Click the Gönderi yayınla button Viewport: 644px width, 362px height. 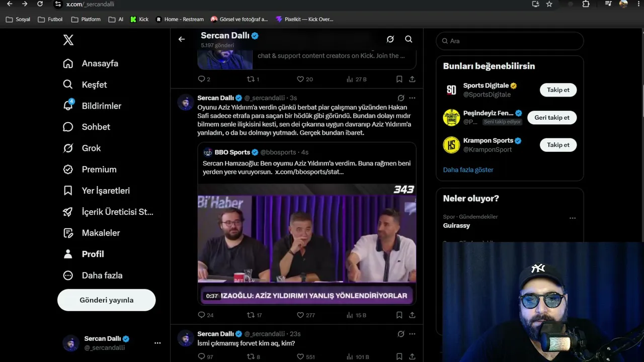point(106,300)
